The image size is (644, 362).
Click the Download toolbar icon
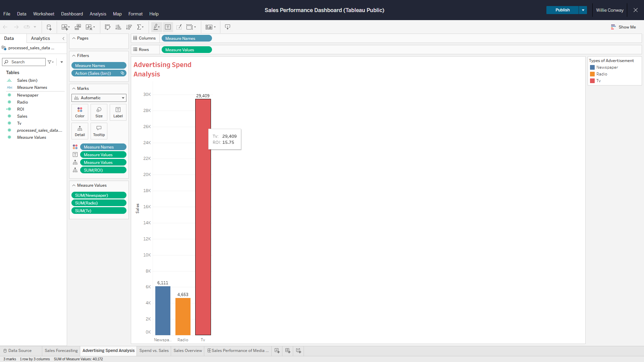pos(227,27)
